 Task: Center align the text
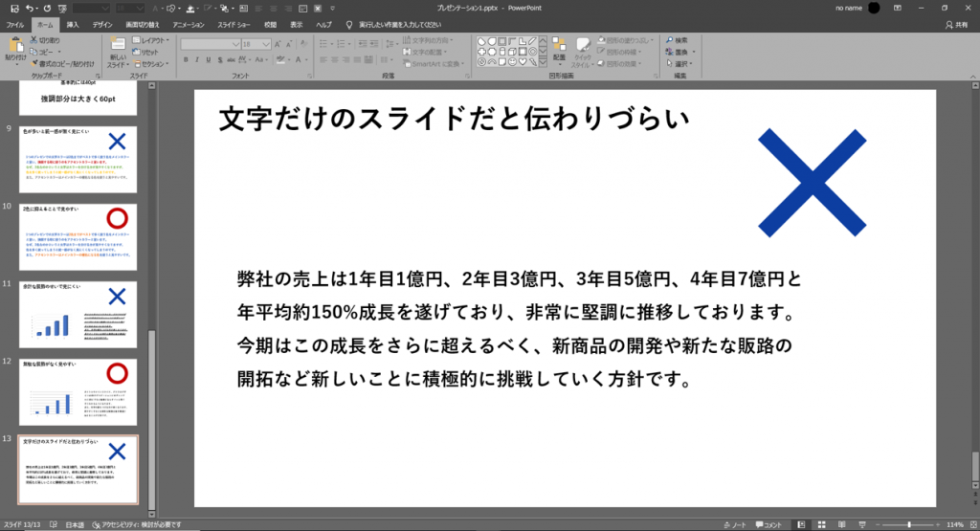pos(335,60)
